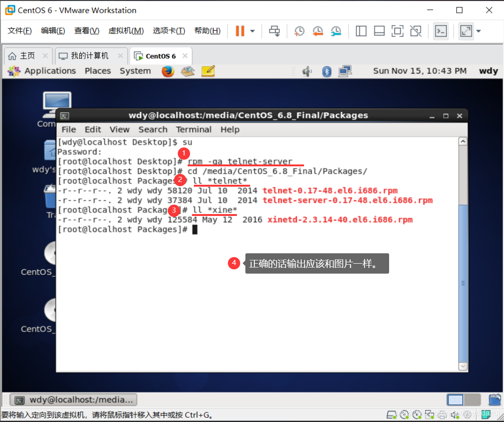Close the CentOS 6 tab
The width and height of the screenshot is (504, 422).
[x=185, y=56]
